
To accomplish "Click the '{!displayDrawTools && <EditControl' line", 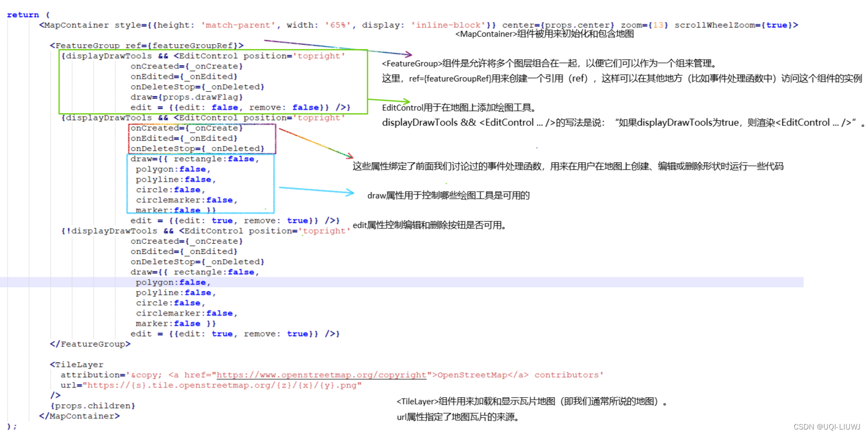I will click(x=206, y=231).
